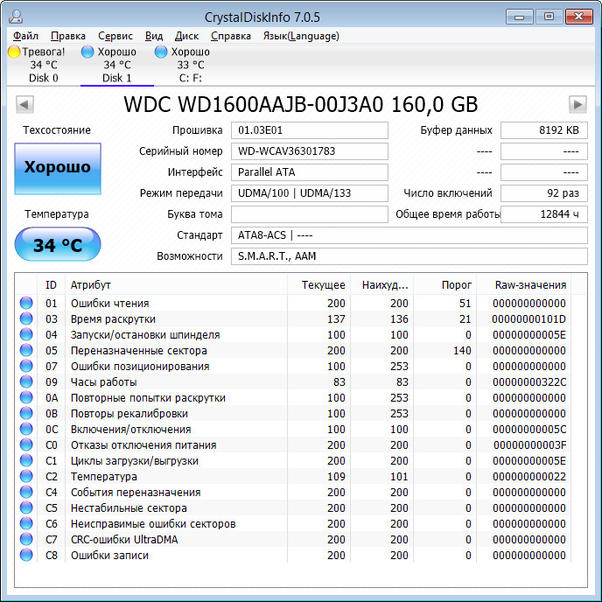The width and height of the screenshot is (602, 602).
Task: Click status orb of Запуски/остановки шпинделя row
Action: pos(26,334)
